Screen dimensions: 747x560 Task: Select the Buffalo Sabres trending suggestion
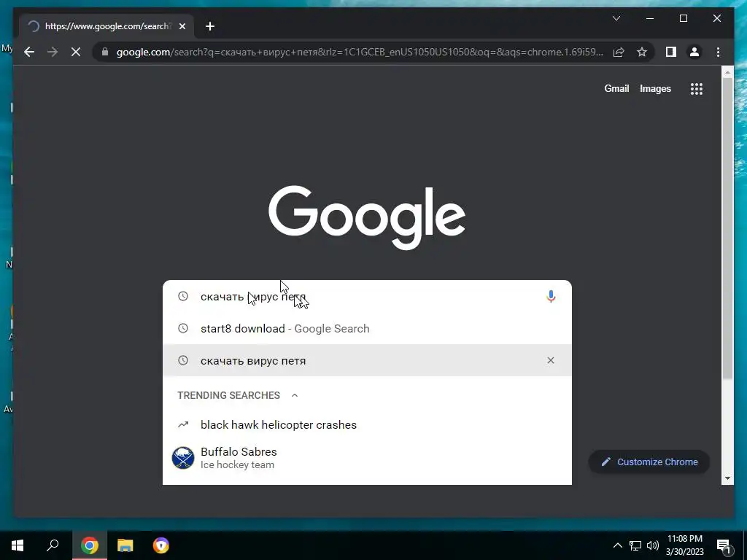pos(367,458)
